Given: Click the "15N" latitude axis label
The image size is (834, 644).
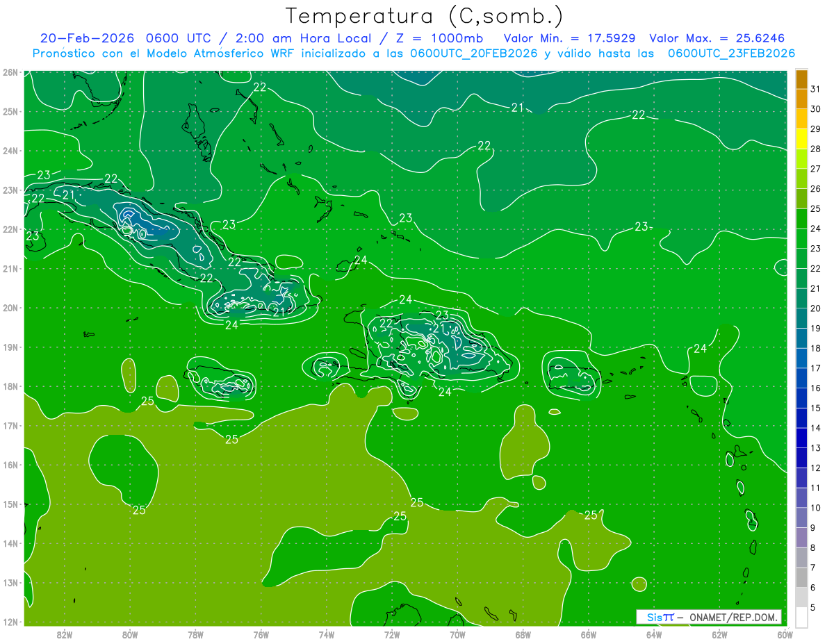Looking at the screenshot, I should coord(10,504).
